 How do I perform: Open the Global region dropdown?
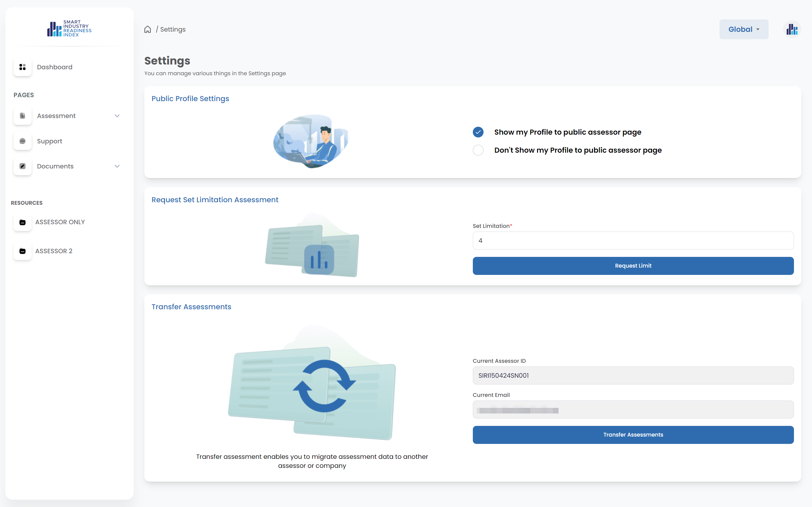click(743, 30)
